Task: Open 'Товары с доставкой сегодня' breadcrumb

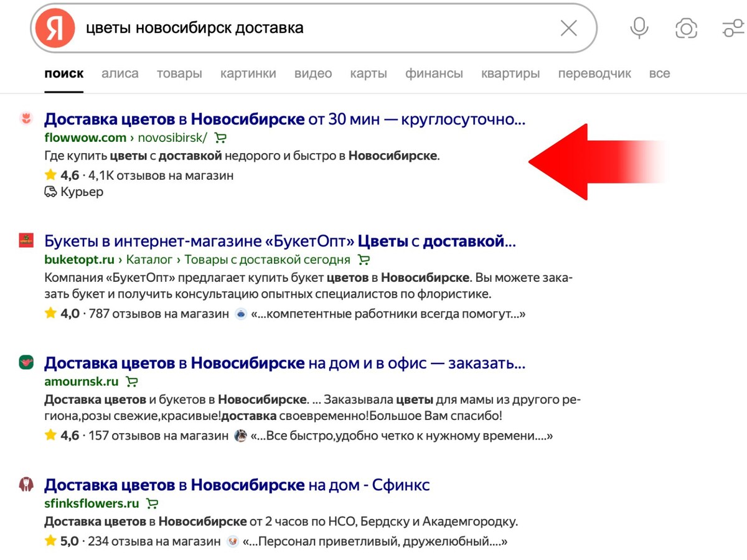Action: pyautogui.click(x=268, y=259)
